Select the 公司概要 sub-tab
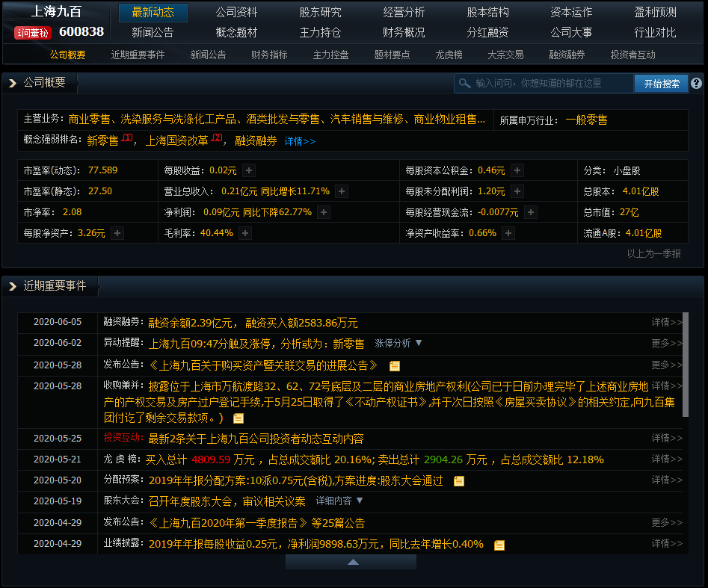The image size is (708, 588). click(67, 55)
